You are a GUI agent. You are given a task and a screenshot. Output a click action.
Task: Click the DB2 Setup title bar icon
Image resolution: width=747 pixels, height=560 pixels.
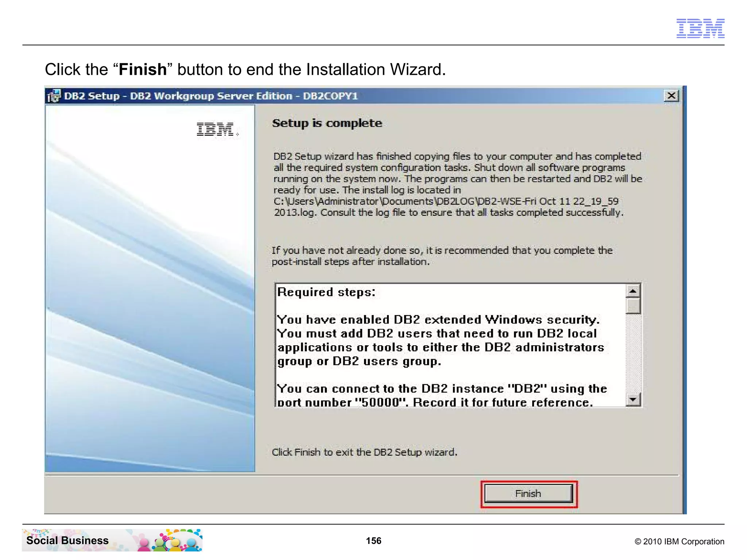(x=54, y=96)
